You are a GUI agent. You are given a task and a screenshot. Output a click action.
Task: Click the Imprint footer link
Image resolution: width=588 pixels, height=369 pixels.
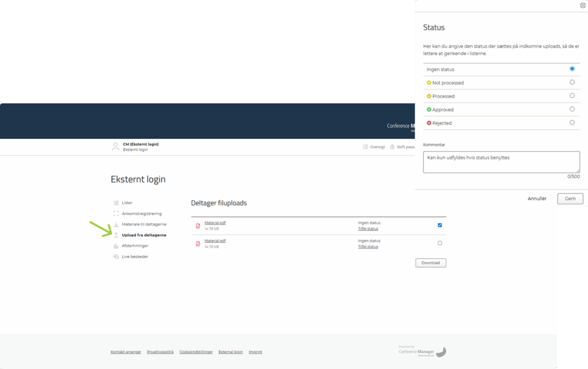256,352
